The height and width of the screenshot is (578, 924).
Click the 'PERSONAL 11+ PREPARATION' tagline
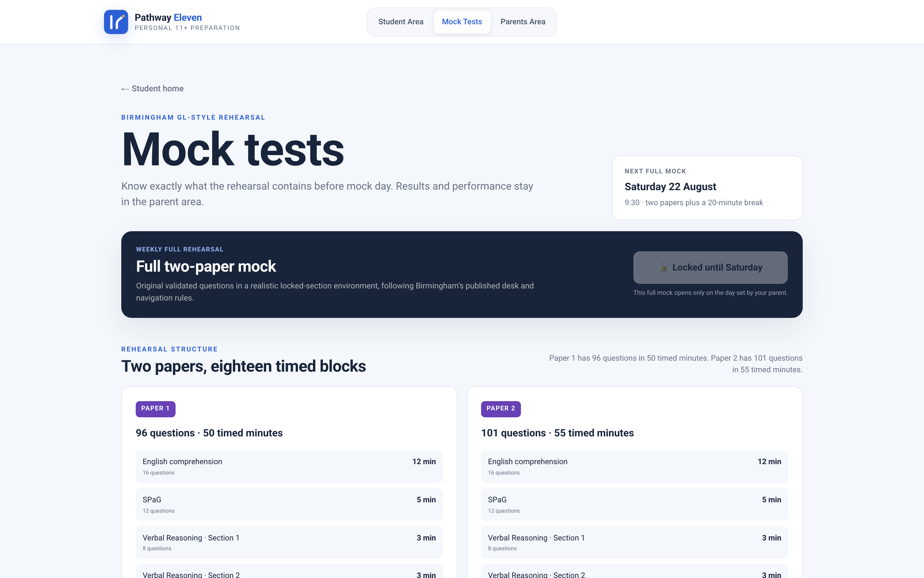(187, 28)
